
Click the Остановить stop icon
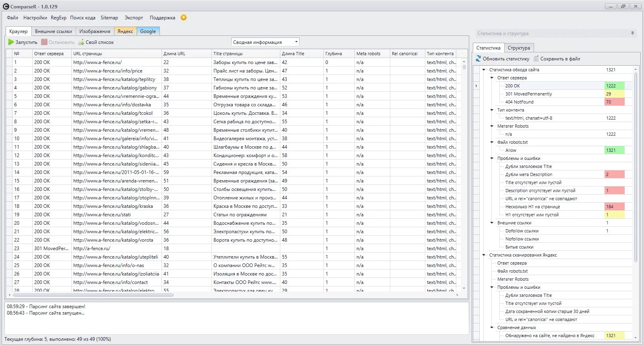(x=44, y=42)
